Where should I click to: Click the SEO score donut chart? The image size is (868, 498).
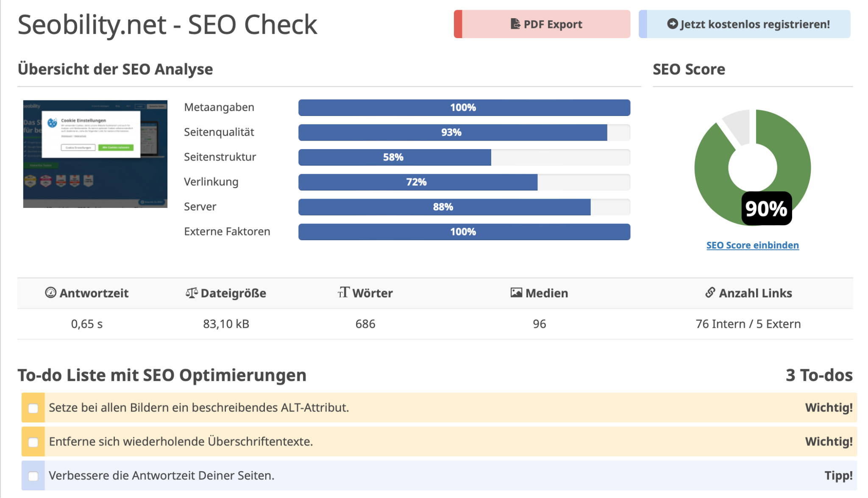click(753, 168)
